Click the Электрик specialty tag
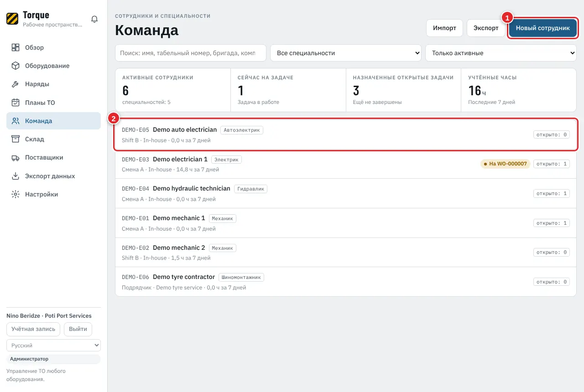This screenshot has height=392, width=584. click(227, 160)
